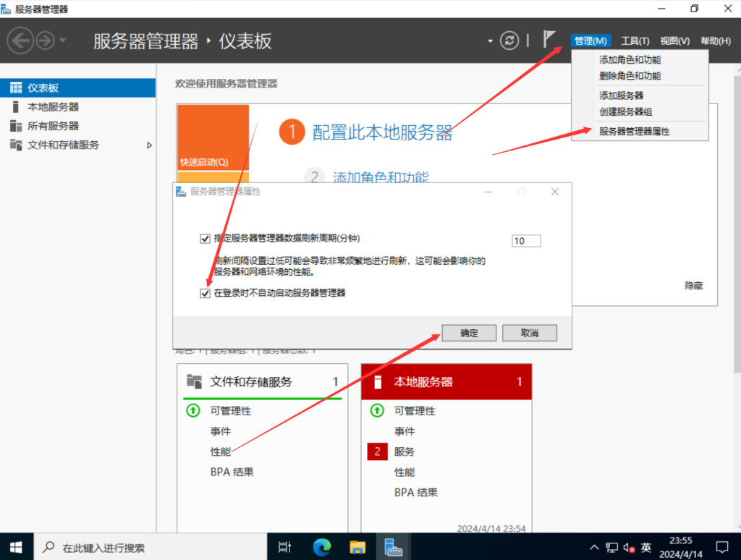This screenshot has height=560, width=741.
Task: Launch Microsoft Edge from the taskbar
Action: coord(322,547)
